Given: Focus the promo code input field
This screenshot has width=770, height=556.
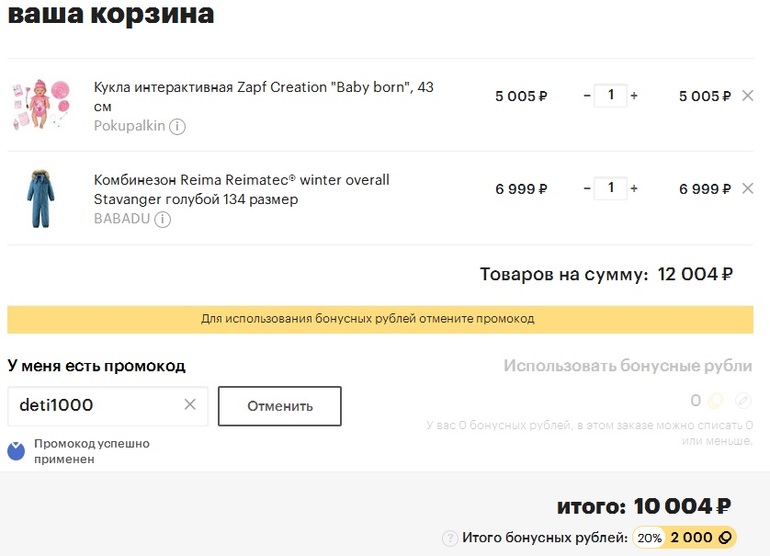Looking at the screenshot, I should click(x=95, y=405).
